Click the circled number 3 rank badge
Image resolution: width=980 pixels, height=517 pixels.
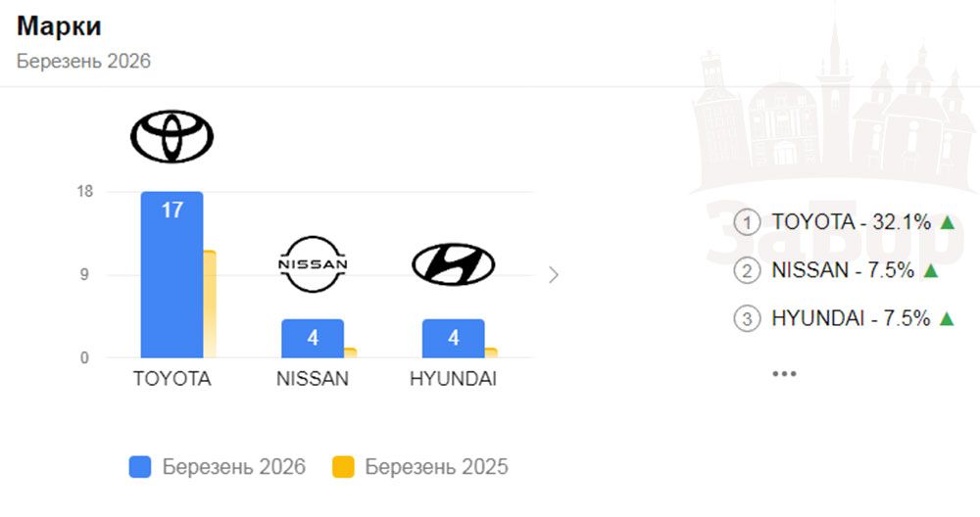click(747, 319)
